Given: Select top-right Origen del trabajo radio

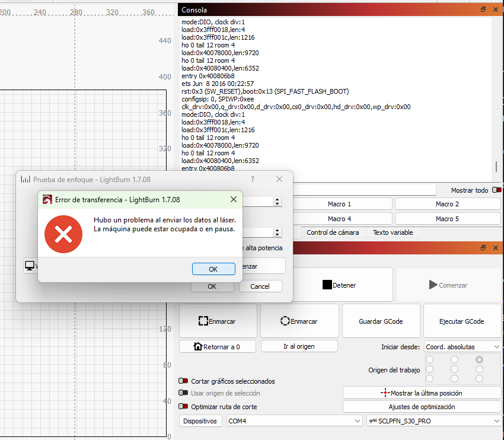Looking at the screenshot, I should (x=479, y=359).
